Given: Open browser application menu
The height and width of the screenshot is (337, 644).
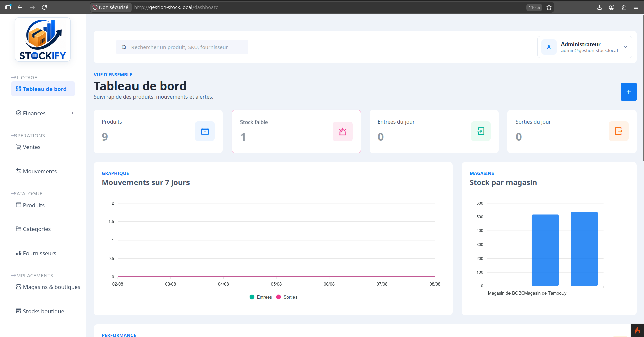Looking at the screenshot, I should pyautogui.click(x=636, y=7).
